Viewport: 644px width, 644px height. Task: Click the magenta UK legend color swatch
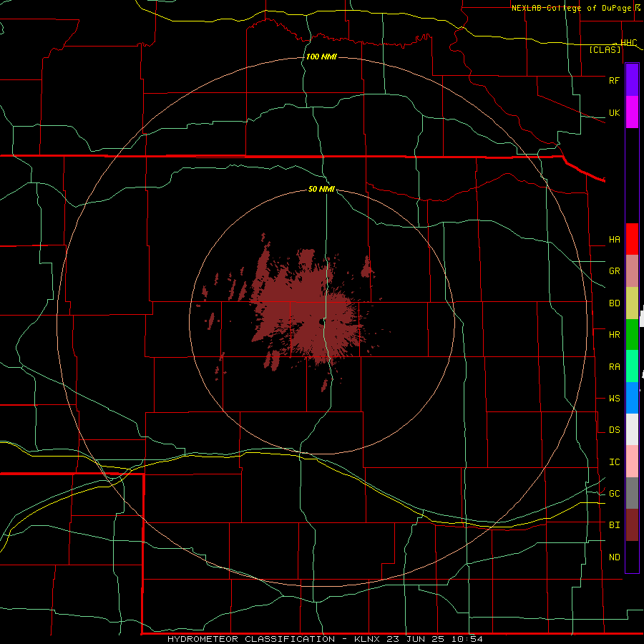(x=632, y=112)
